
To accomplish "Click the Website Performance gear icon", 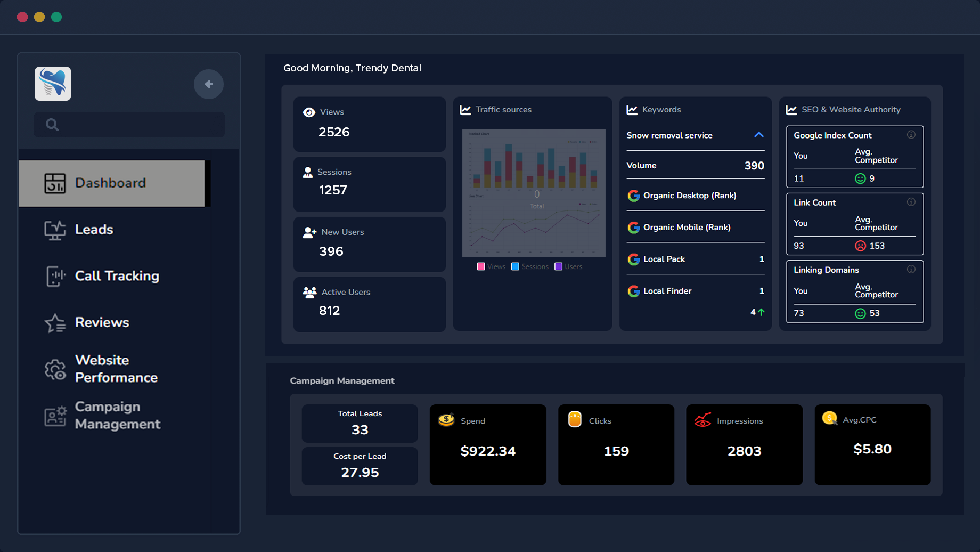I will click(x=55, y=369).
